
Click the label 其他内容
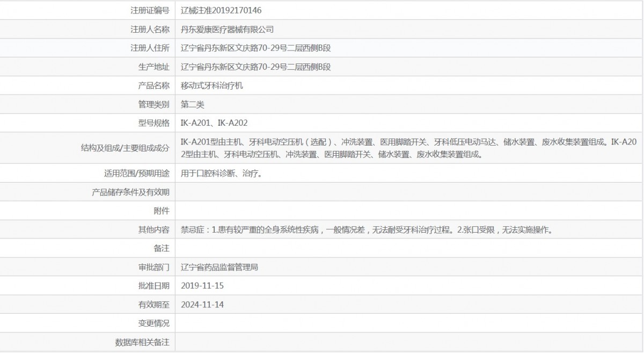tap(153, 229)
